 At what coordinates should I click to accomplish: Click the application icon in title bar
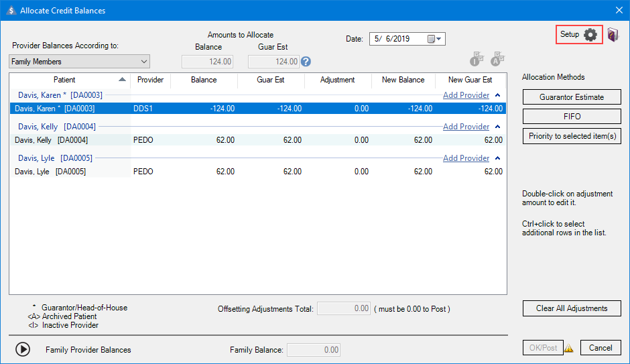pyautogui.click(x=10, y=11)
